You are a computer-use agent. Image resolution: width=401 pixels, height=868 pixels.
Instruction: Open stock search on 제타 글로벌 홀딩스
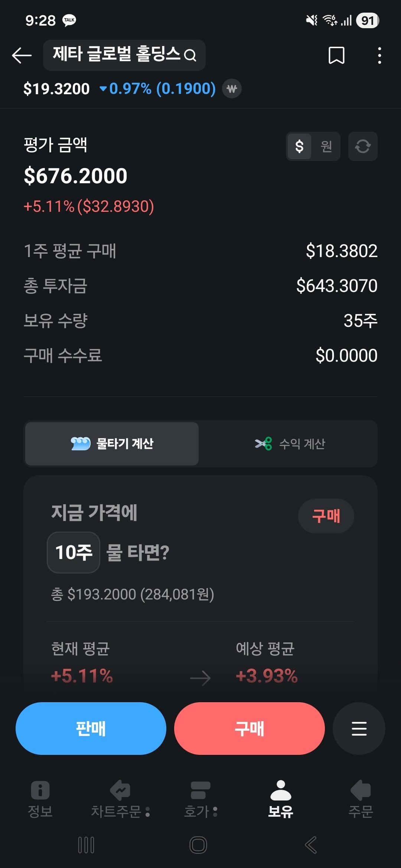click(124, 55)
